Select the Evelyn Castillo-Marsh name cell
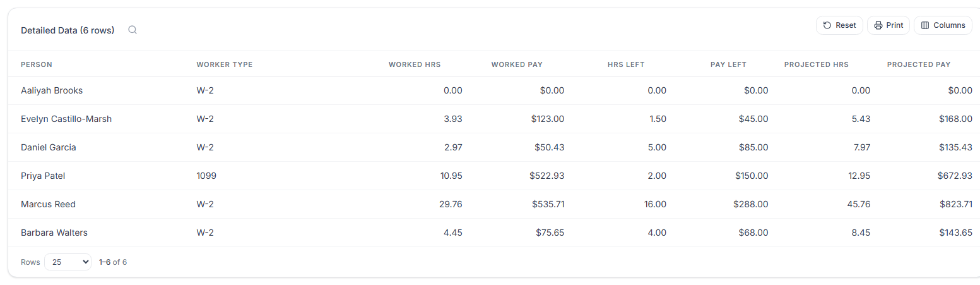Screen dimensions: 980x285 tap(66, 119)
